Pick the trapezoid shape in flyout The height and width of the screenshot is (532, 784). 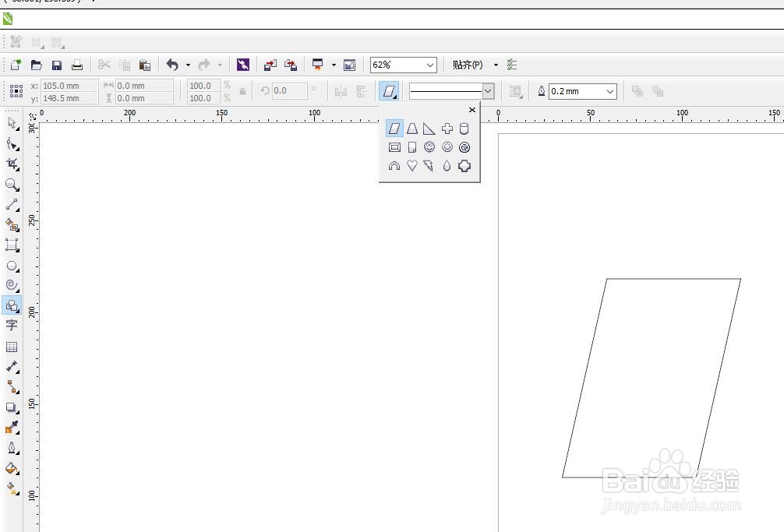pos(412,129)
